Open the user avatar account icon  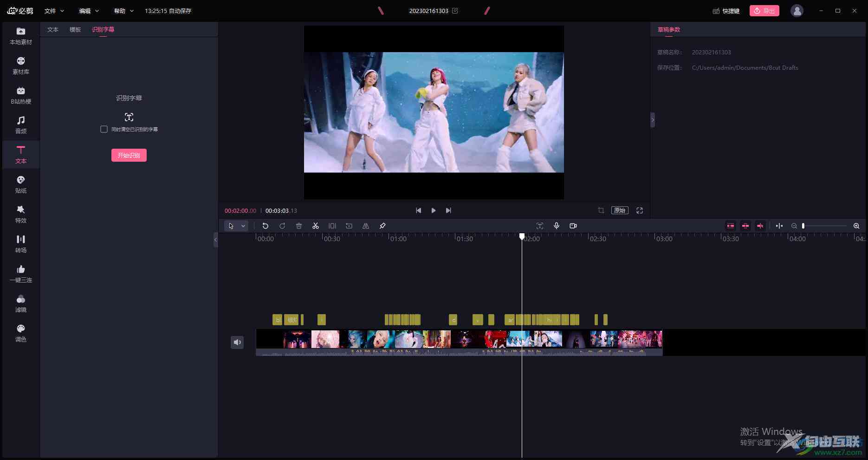(x=797, y=11)
